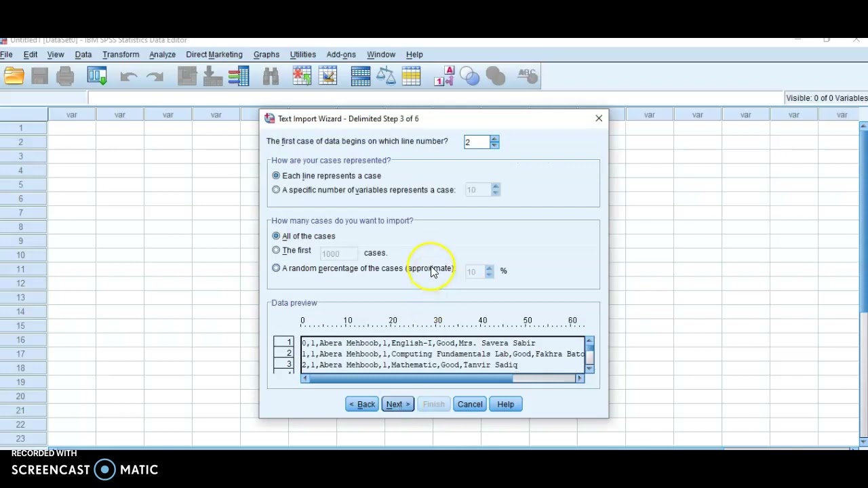Click preview line containing 'Computing Fundamentals Lab'
This screenshot has height=488, width=868.
click(443, 354)
